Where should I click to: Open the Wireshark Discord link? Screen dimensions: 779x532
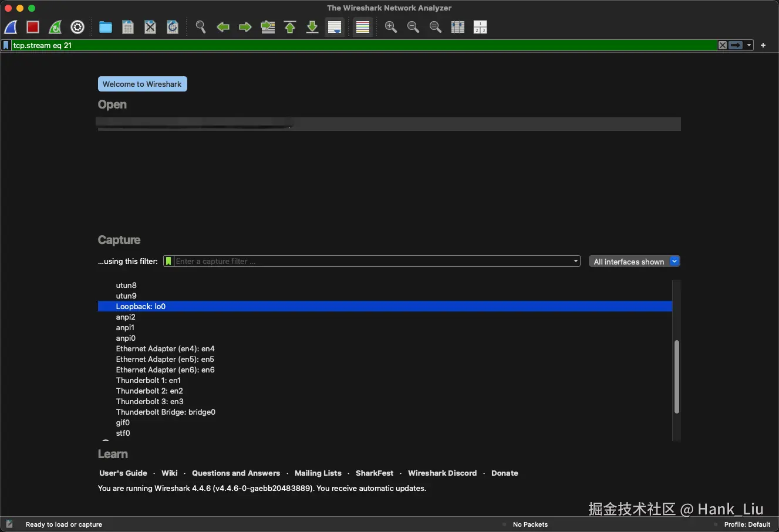(x=443, y=473)
